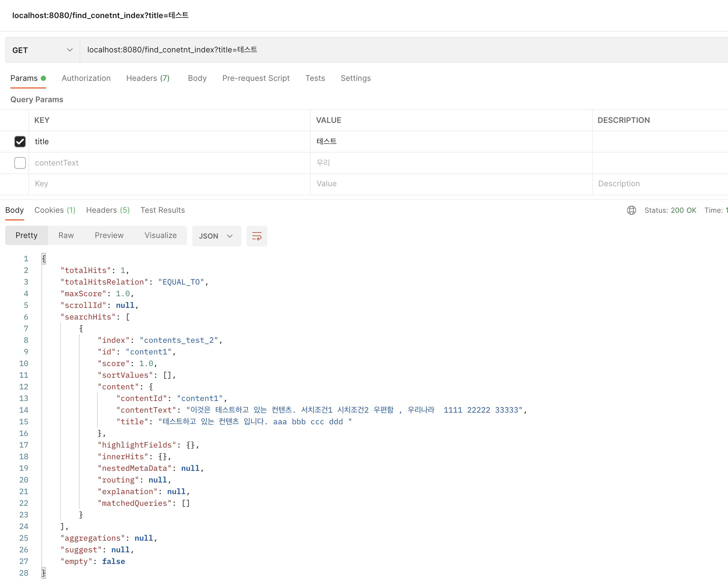
Task: Click the wrap lines icon in response toolbar
Action: click(x=257, y=236)
